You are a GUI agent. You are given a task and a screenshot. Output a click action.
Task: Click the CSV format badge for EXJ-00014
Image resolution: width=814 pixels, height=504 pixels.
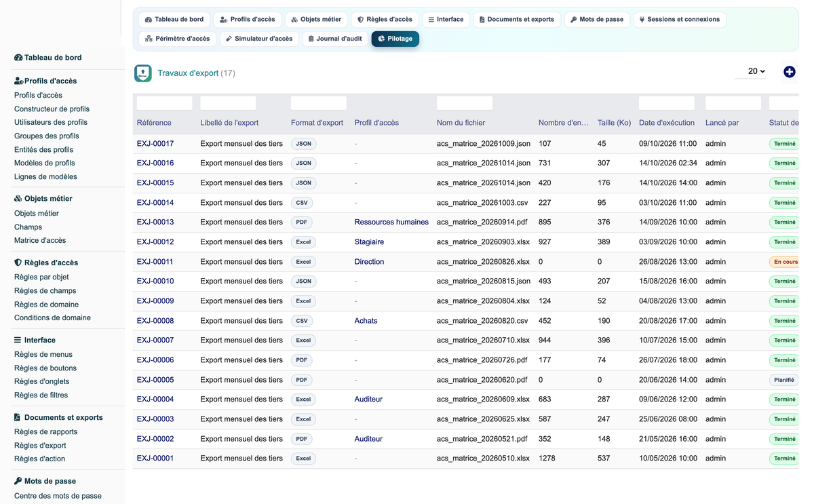[x=303, y=203]
